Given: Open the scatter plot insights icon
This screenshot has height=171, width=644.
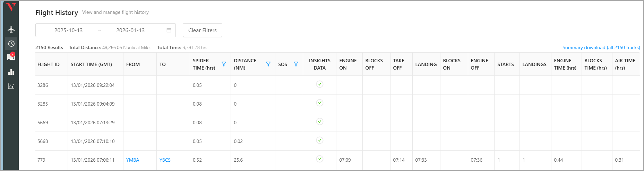Looking at the screenshot, I should pyautogui.click(x=11, y=86).
